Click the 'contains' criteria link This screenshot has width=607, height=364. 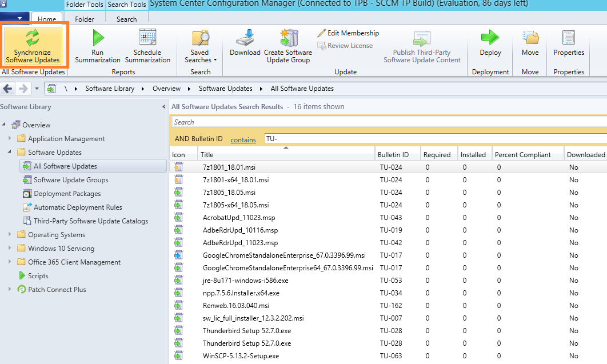tap(243, 139)
